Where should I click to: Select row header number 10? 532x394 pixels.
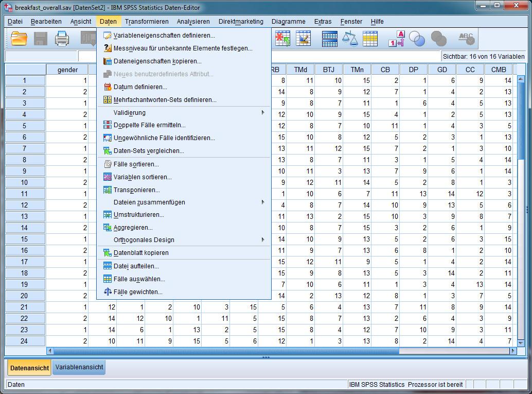pyautogui.click(x=25, y=182)
